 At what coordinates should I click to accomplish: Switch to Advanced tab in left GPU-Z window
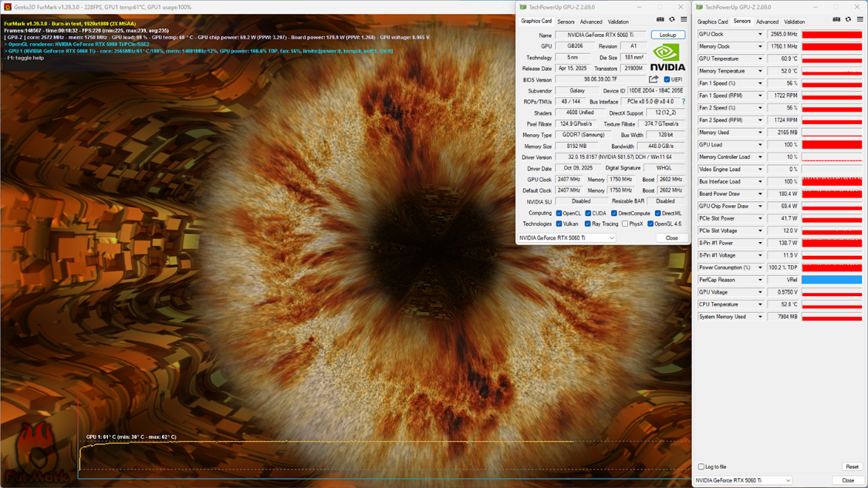[x=591, y=22]
